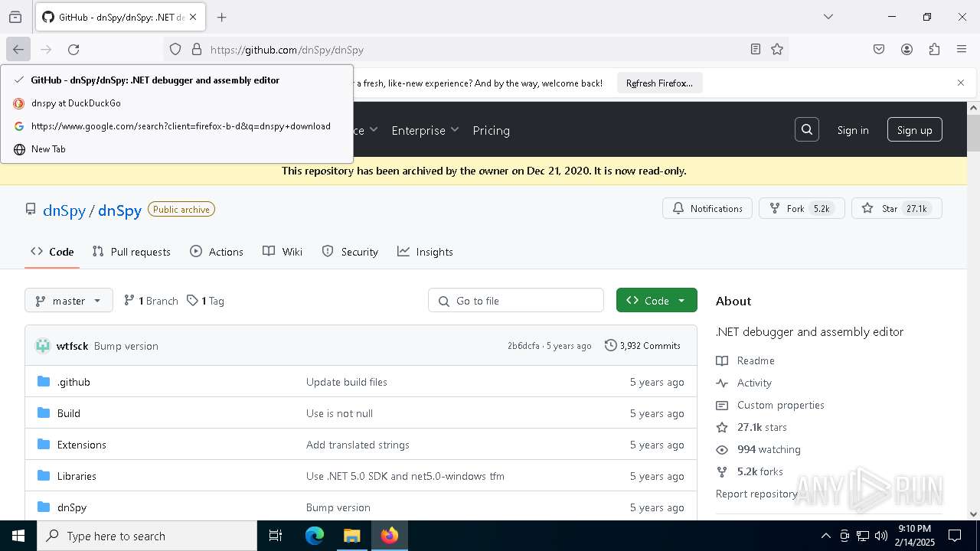Click Refresh Firefox button
The width and height of the screenshot is (980, 551).
(659, 83)
